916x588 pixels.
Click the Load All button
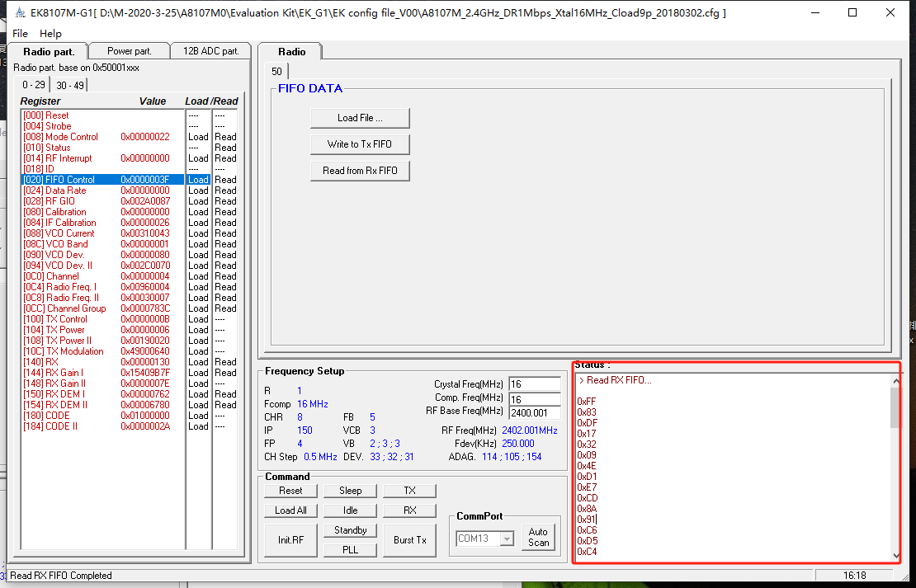pyautogui.click(x=290, y=510)
